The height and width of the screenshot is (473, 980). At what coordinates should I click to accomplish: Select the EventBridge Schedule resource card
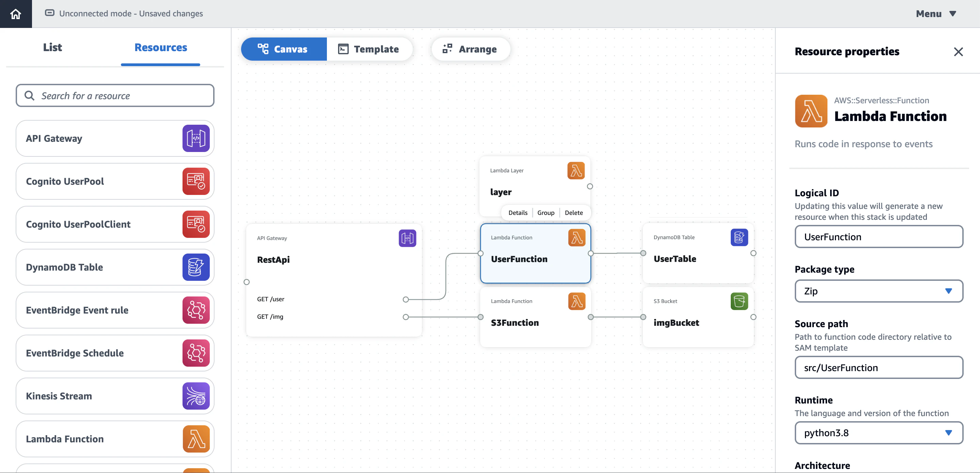115,353
